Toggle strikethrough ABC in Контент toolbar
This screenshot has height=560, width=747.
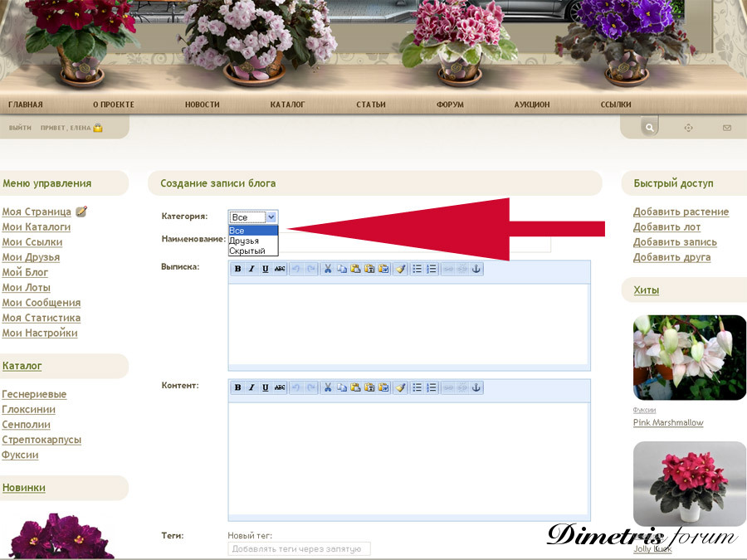coord(280,387)
